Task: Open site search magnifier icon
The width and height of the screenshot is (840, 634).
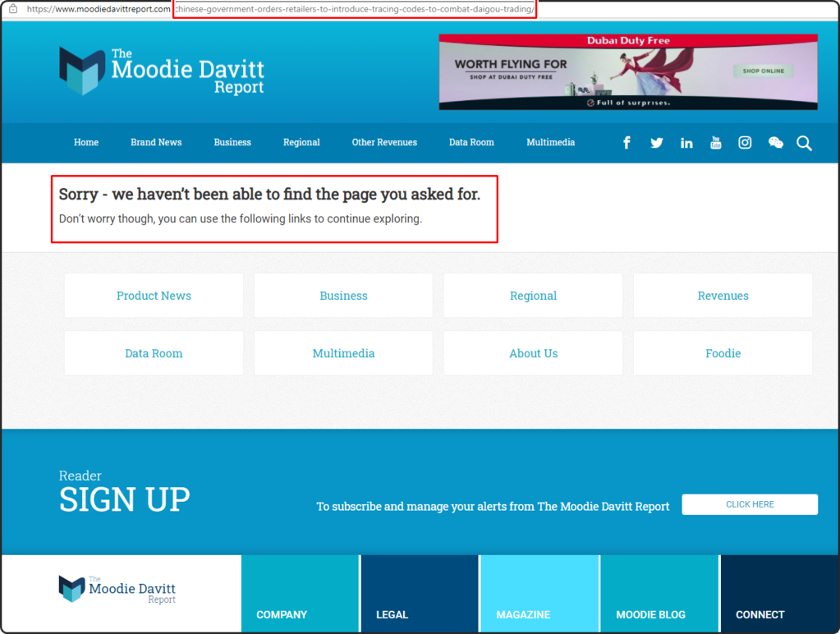Action: [805, 144]
